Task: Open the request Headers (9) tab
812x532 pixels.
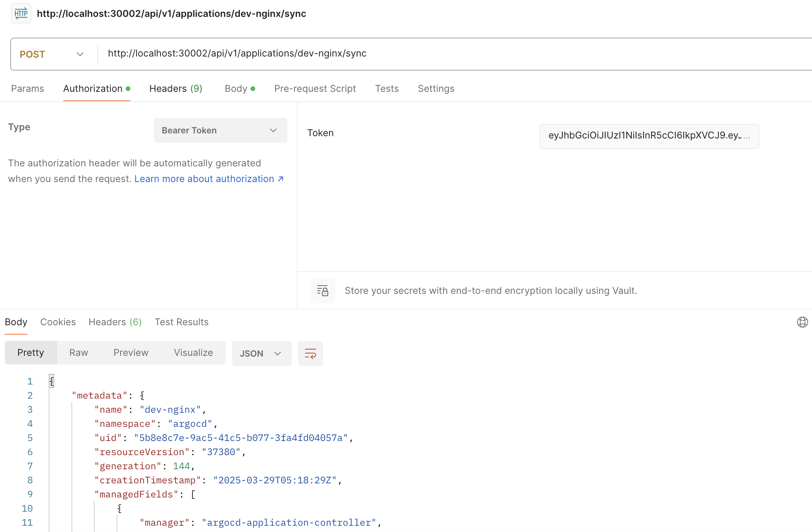Action: (176, 89)
